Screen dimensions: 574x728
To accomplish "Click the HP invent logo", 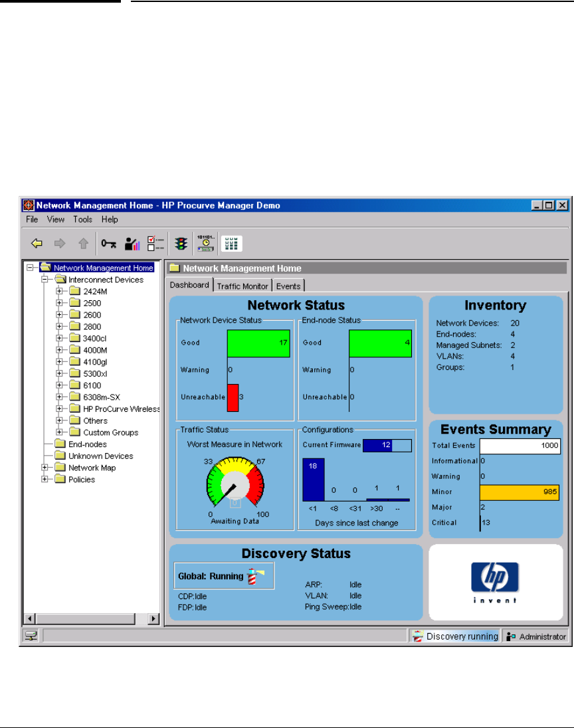I will point(495,583).
